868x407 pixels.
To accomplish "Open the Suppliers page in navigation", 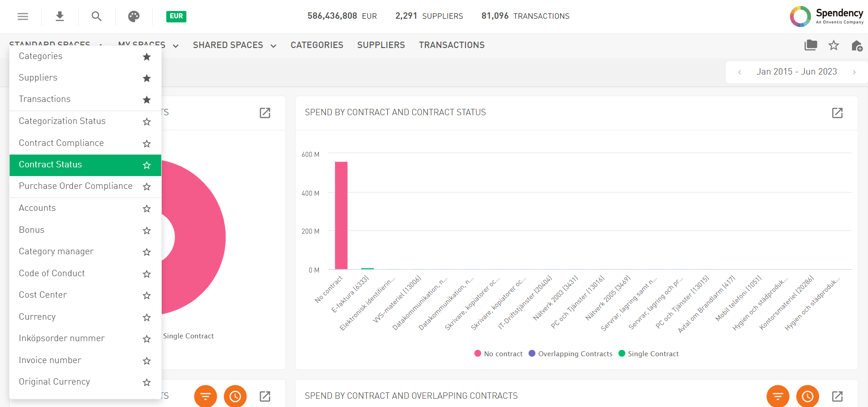I will [381, 45].
